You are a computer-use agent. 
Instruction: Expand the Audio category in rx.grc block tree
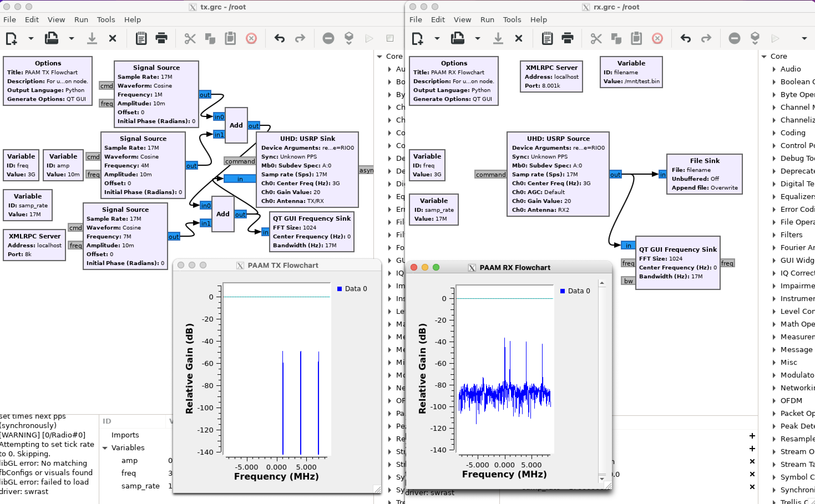(774, 69)
